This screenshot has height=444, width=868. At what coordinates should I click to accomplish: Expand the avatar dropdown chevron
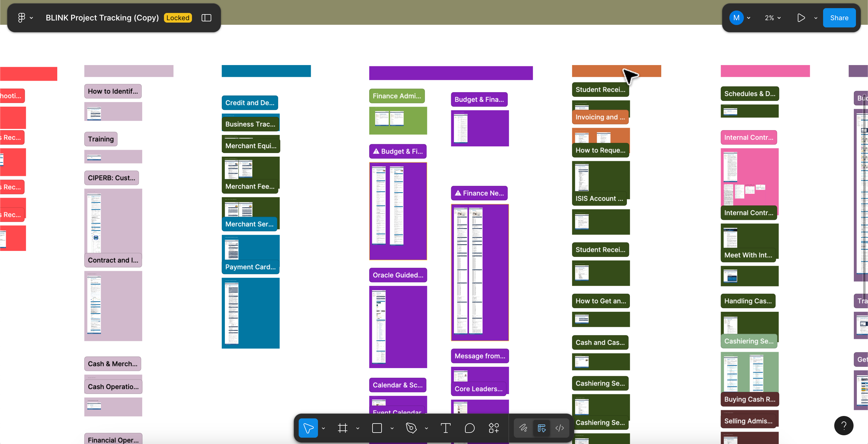click(748, 18)
